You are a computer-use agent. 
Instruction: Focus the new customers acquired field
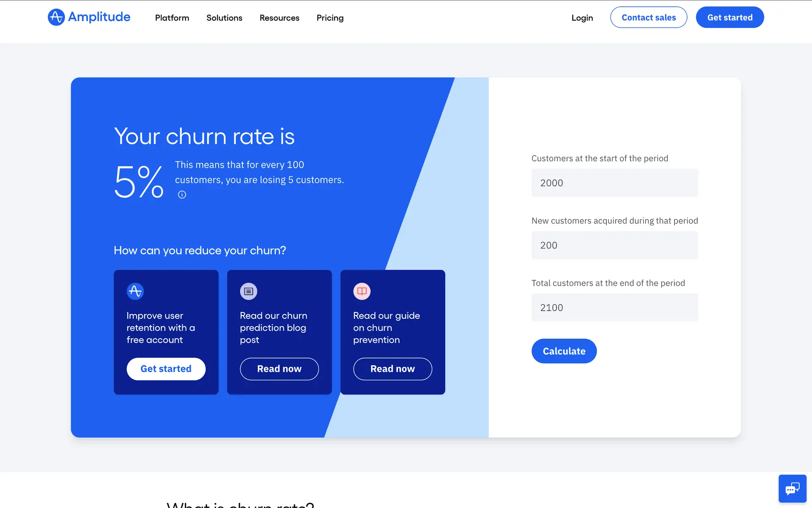pos(615,245)
